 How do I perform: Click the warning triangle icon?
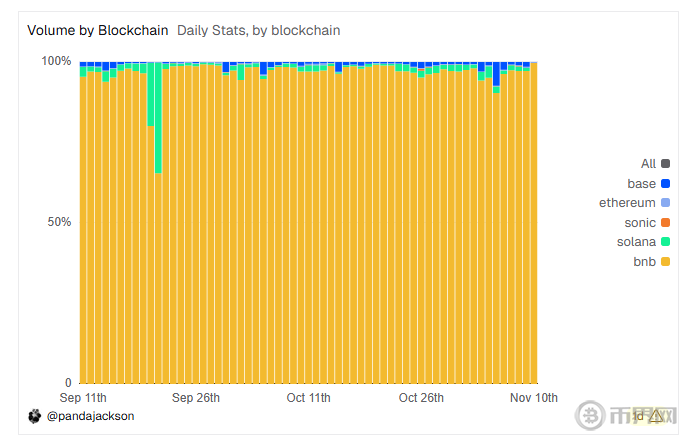pos(656,416)
